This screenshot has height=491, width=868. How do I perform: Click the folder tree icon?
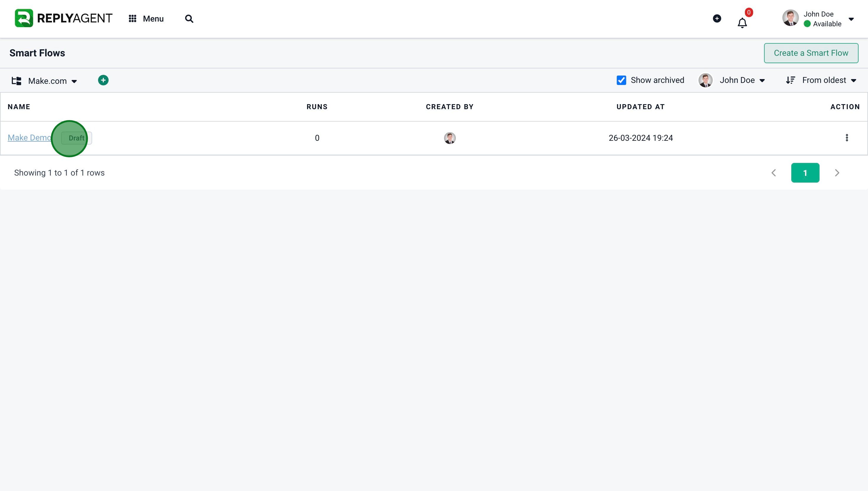17,81
